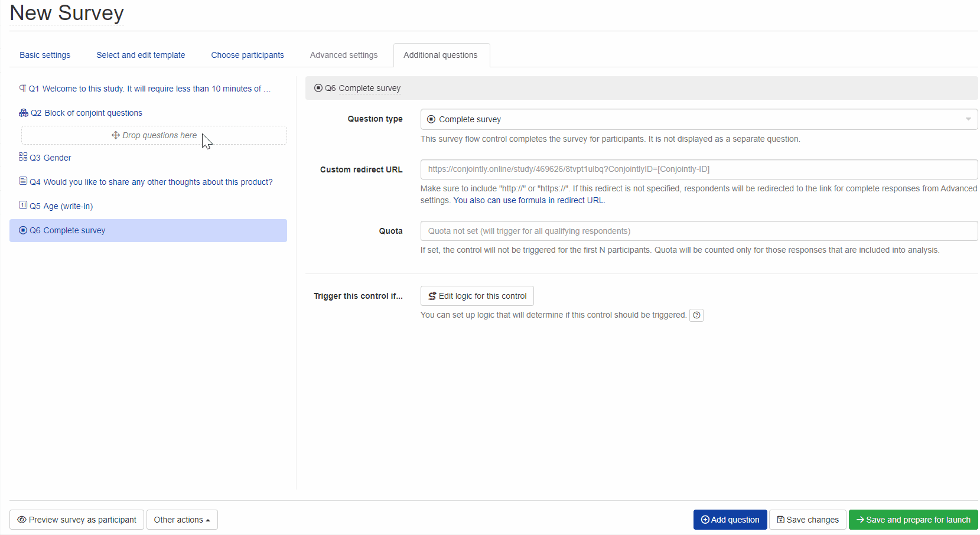Click the paragraph icon beside Q1 Welcome
The image size is (980, 535).
tap(22, 89)
